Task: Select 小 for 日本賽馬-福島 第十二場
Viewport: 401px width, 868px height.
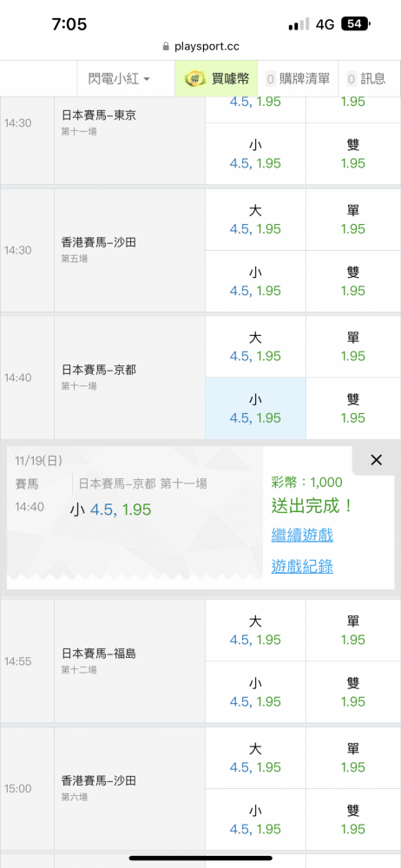Action: (255, 692)
